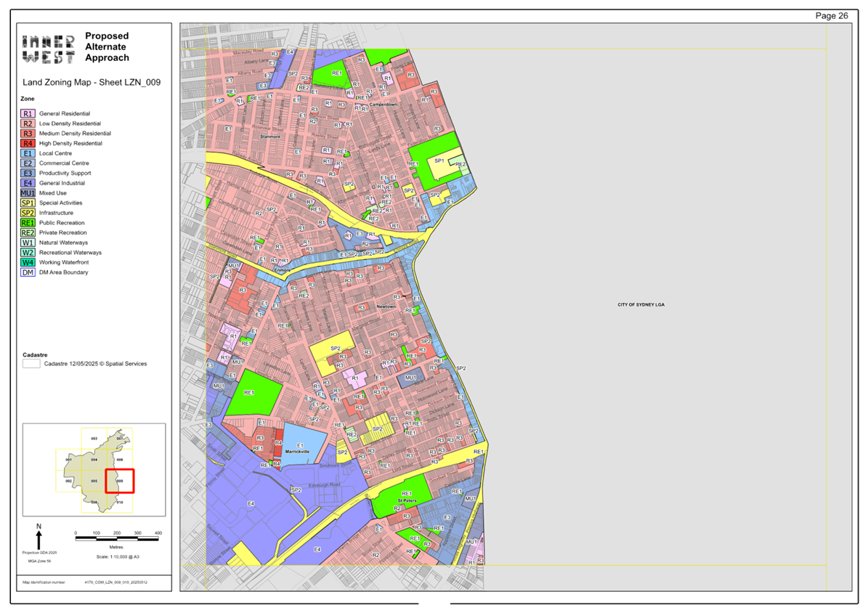Screen dimensions: 868x613
Task: Click the 'Zone' legend heading
Action: [27, 99]
